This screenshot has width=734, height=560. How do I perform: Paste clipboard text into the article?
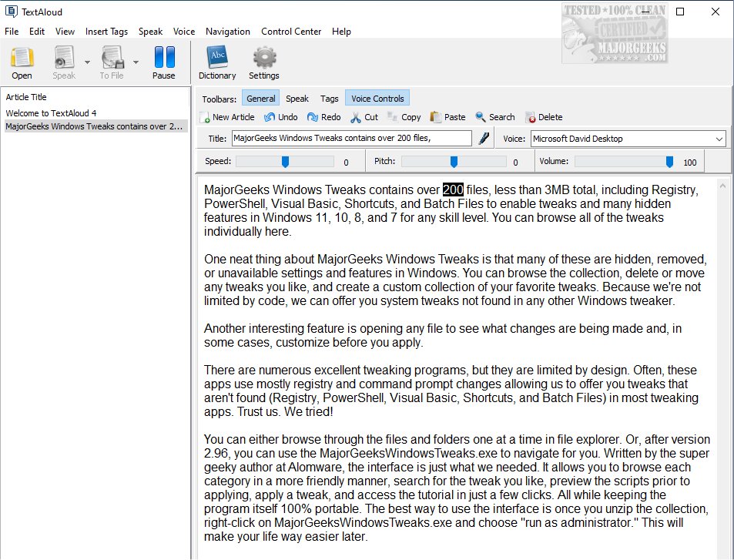448,117
